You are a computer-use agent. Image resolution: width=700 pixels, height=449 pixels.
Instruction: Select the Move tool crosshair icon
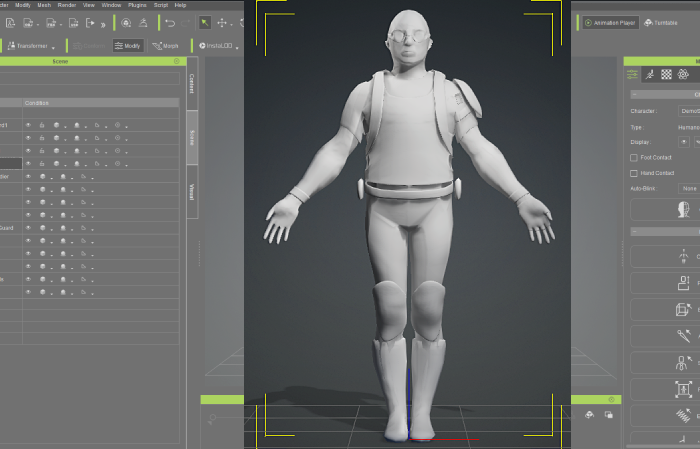(222, 23)
